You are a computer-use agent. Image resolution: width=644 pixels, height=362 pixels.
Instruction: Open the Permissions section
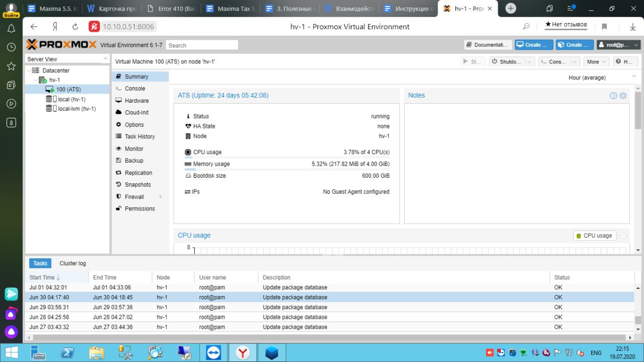point(140,209)
